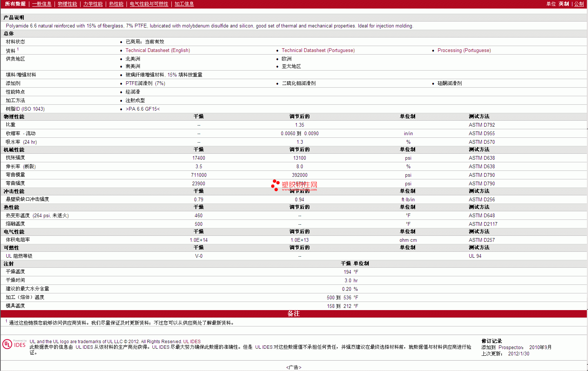Viewport: 588px width, 371px height.
Task: Click ASTM D257 test method cell
Action: point(482,240)
